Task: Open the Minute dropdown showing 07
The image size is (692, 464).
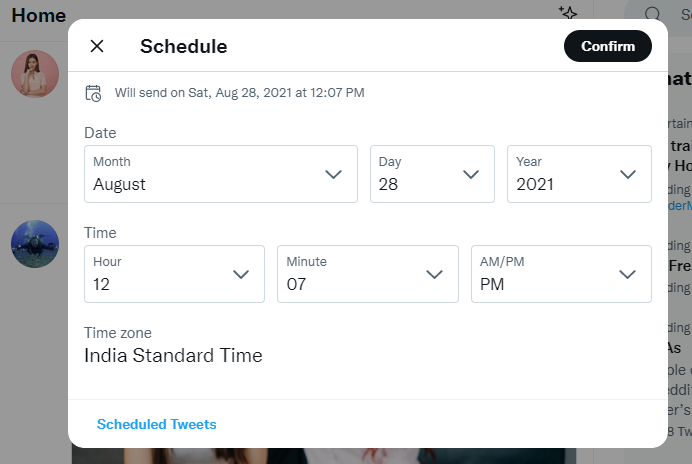Action: click(x=368, y=274)
